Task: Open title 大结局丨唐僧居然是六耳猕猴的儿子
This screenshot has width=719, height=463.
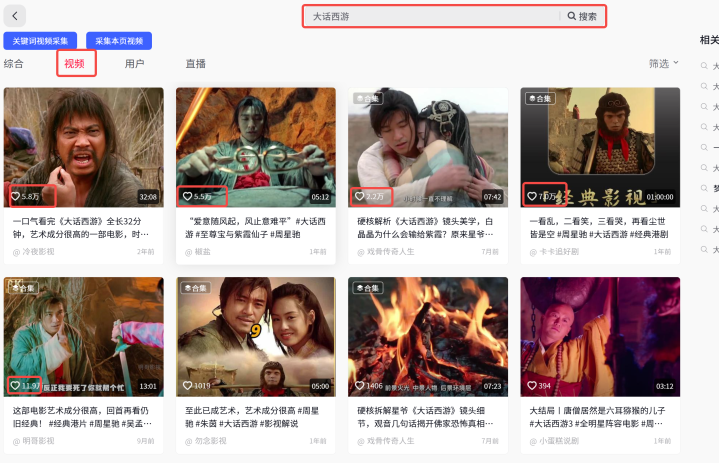Action: [x=597, y=417]
